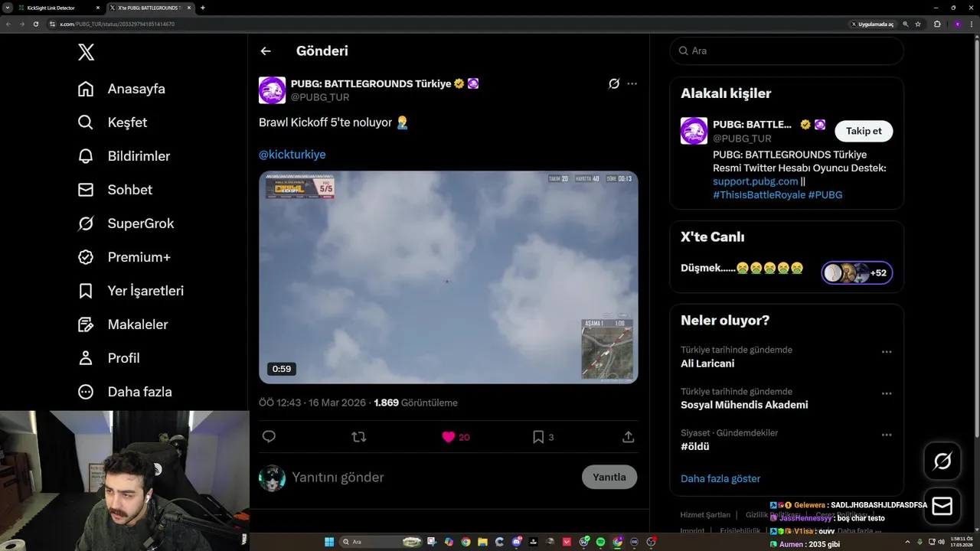Open Copilot from the taskbar
980x551 pixels.
pos(449,542)
